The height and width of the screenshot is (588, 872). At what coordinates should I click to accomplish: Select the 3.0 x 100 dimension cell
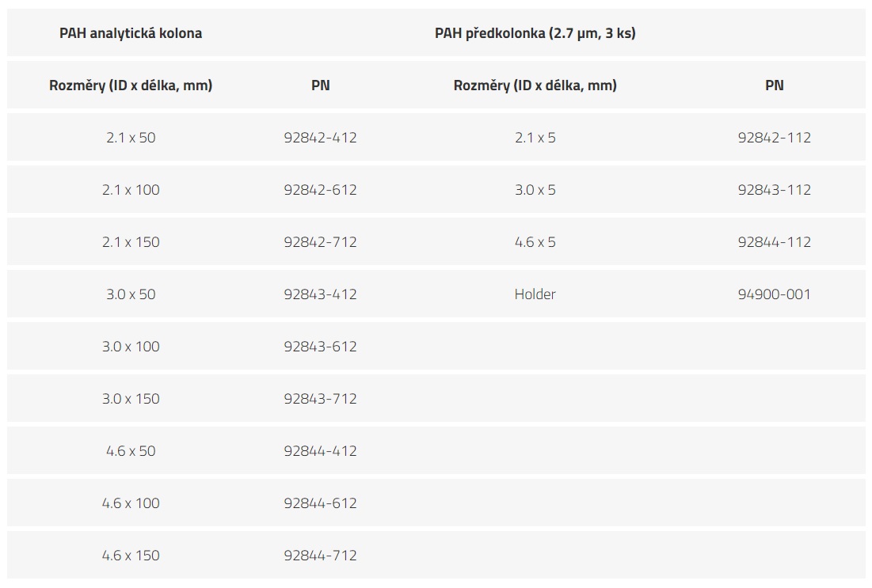click(x=131, y=347)
